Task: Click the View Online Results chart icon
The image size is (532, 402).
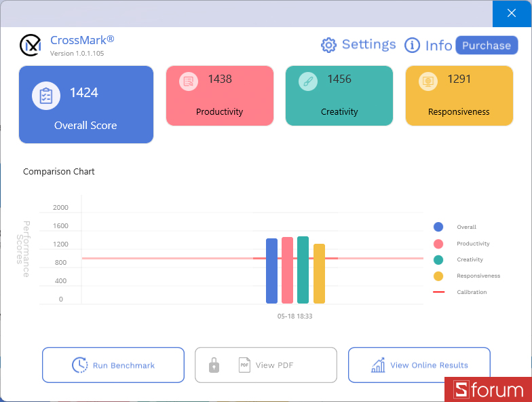Action: pos(379,365)
